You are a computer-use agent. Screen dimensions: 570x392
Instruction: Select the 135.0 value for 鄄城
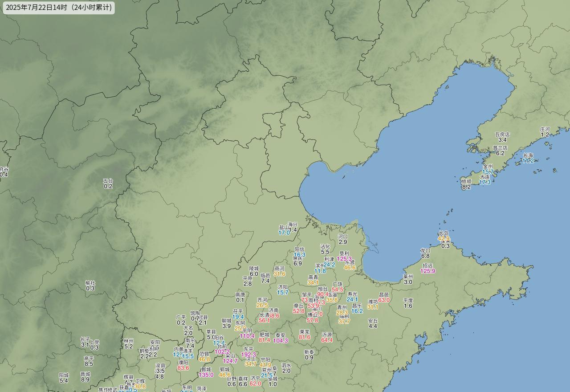tap(206, 375)
